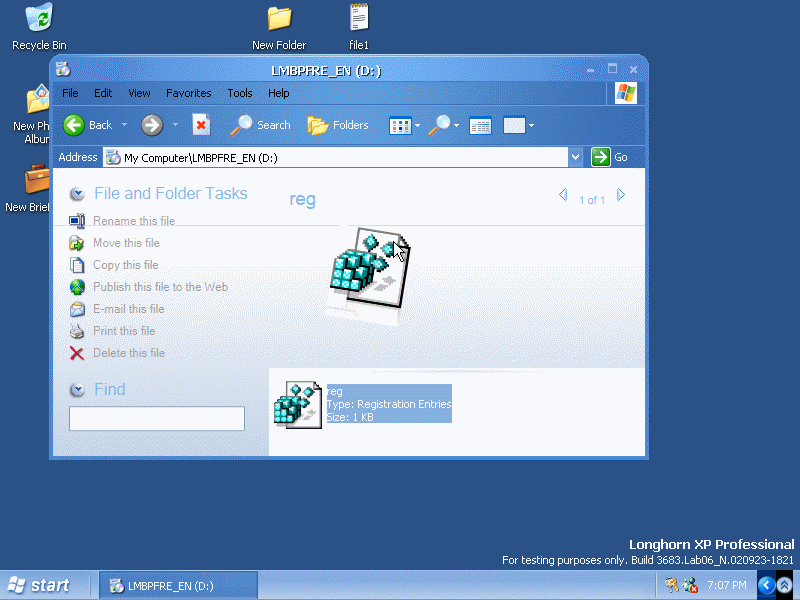Expand the magnifier dropdown arrow
Viewport: 800px width, 600px height.
point(457,126)
